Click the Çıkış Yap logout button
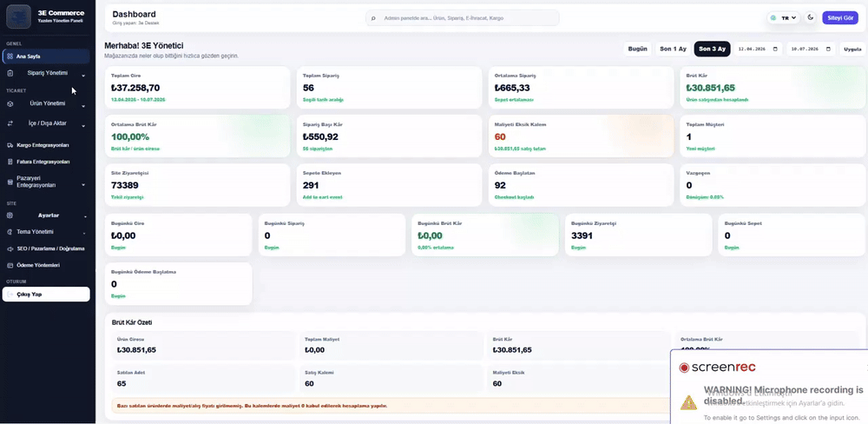Screen dimensions: 868x424 point(46,295)
